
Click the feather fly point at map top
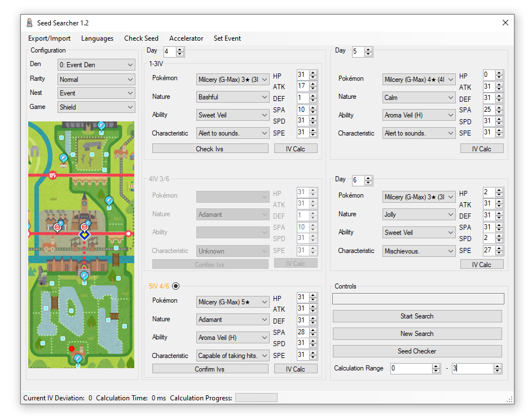pos(102,125)
